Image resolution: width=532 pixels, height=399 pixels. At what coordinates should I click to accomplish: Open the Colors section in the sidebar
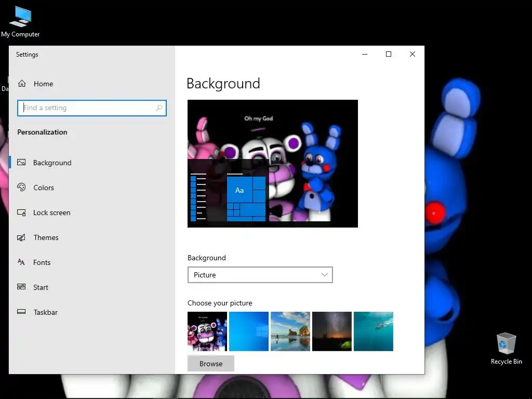(x=91, y=188)
